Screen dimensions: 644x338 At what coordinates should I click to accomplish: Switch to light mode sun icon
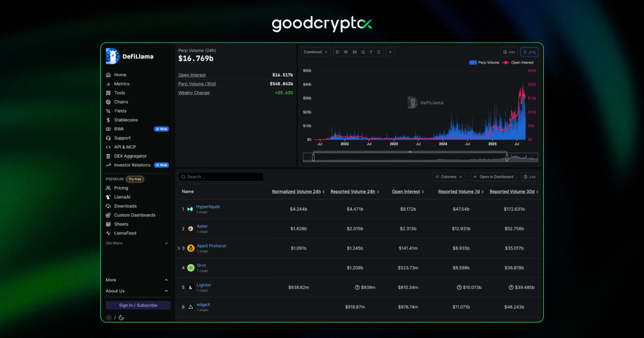pyautogui.click(x=109, y=317)
